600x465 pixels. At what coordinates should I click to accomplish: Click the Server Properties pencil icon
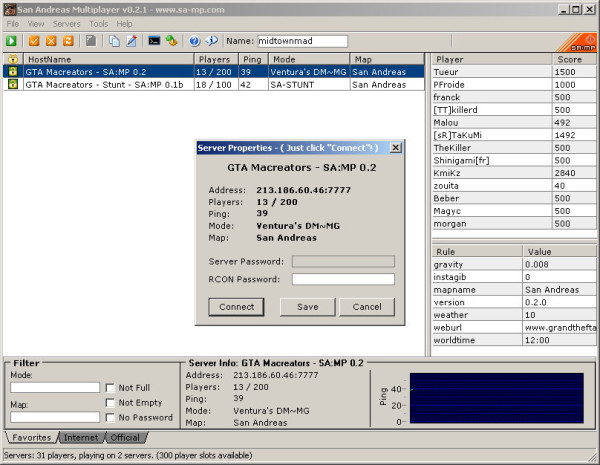coord(131,41)
